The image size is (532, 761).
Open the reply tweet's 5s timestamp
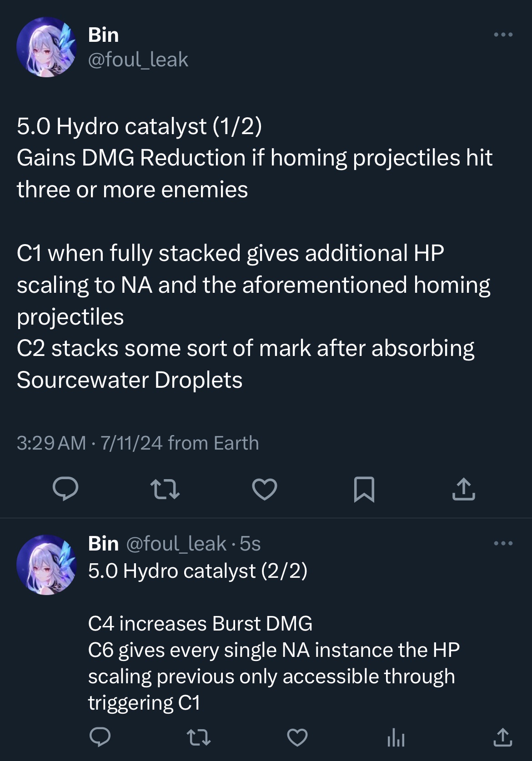(250, 544)
